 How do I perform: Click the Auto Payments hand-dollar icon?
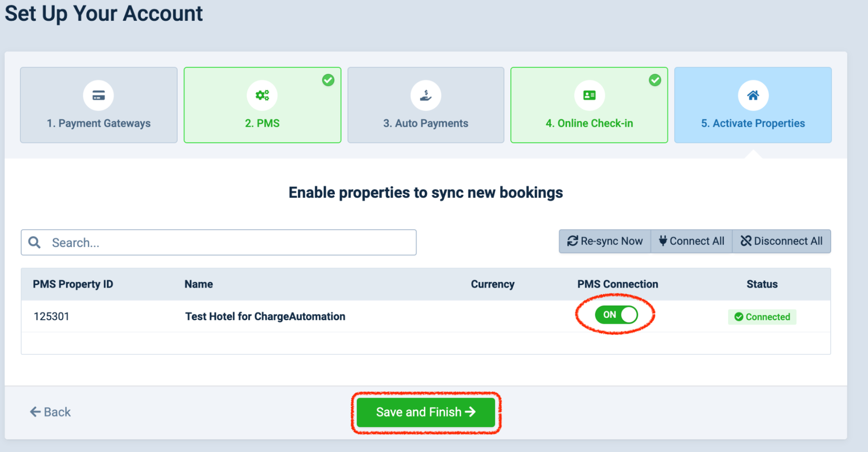coord(426,96)
